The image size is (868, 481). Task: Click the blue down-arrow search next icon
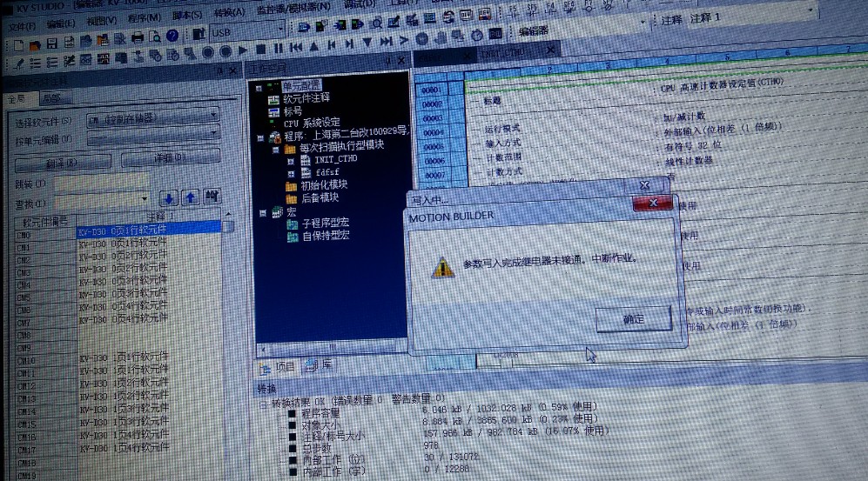click(170, 197)
